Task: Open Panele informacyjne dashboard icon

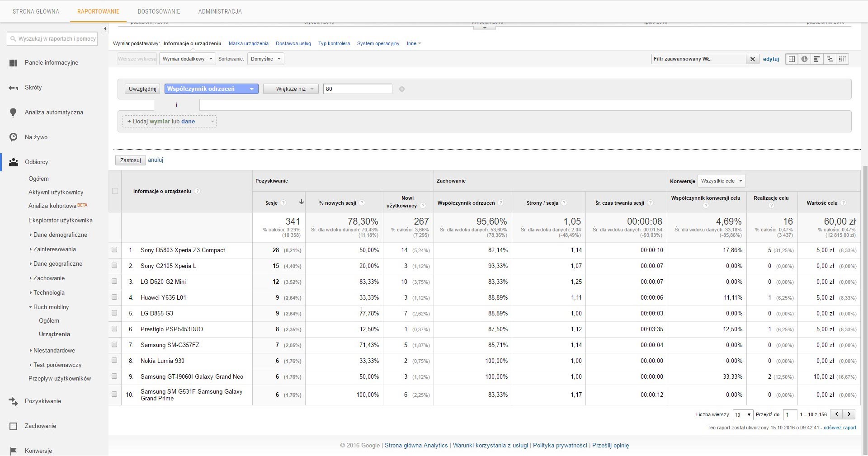Action: (x=13, y=63)
